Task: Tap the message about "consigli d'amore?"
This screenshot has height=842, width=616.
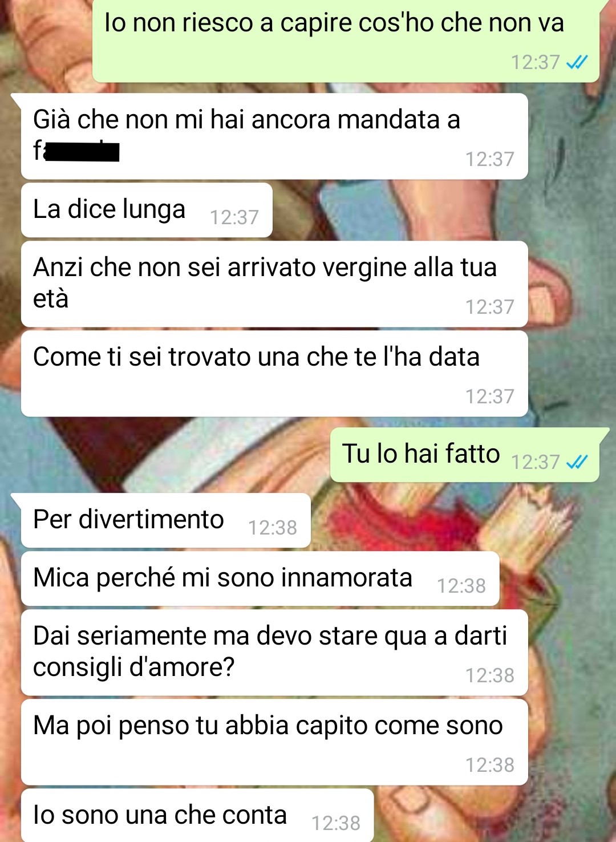Action: point(274,653)
